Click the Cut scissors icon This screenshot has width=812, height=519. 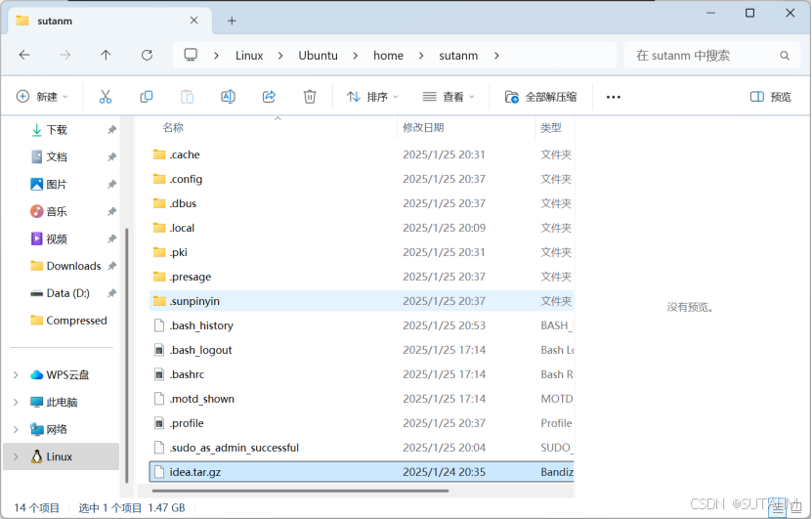click(x=106, y=97)
